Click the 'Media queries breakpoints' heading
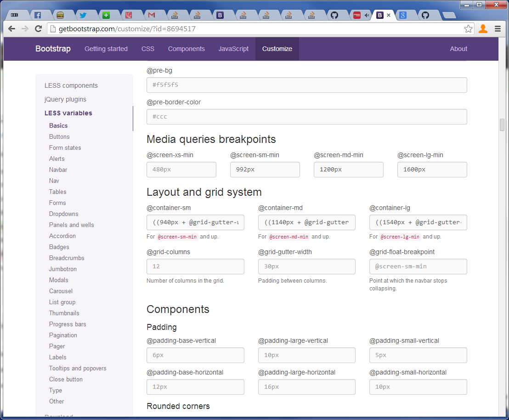The width and height of the screenshot is (509, 420). 211,139
